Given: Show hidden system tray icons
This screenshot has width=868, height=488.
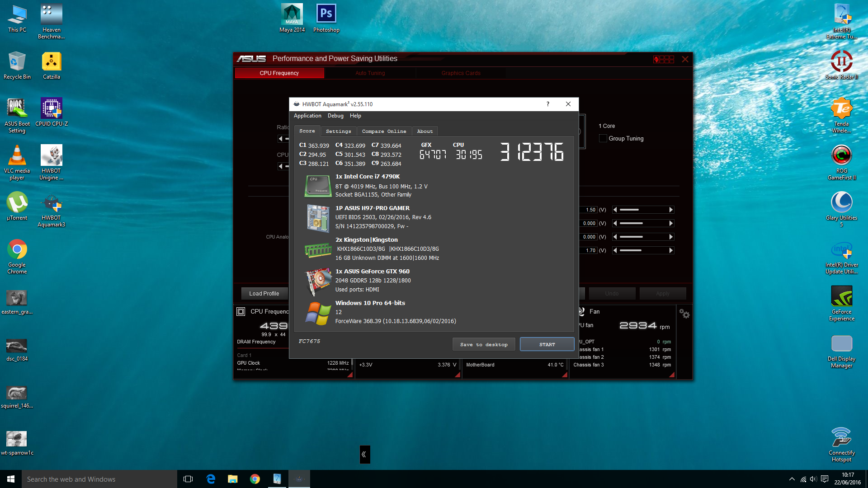Looking at the screenshot, I should pyautogui.click(x=792, y=479).
